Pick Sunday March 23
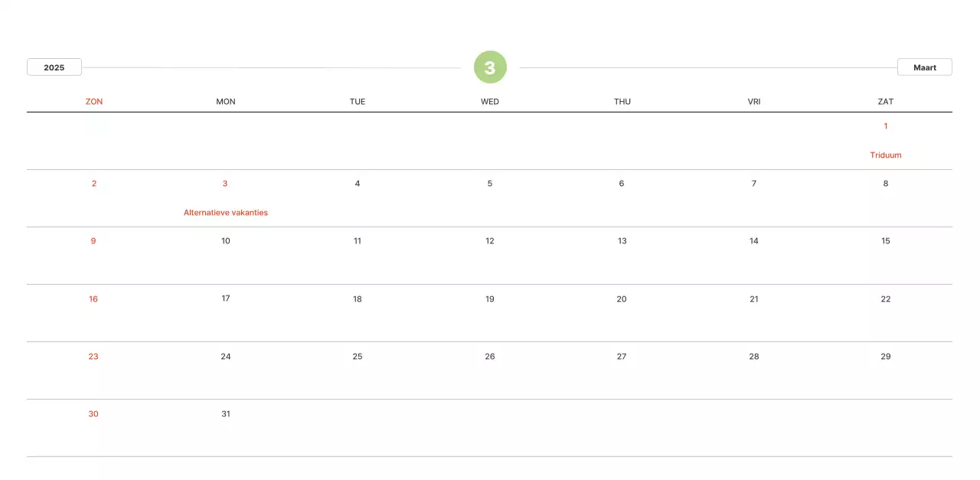 [x=93, y=357]
